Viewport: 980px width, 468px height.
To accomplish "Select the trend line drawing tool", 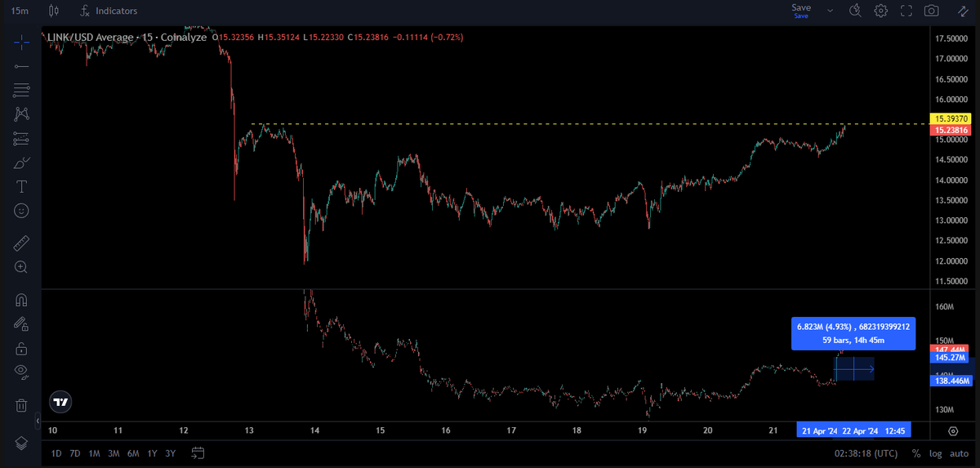I will 21,65.
